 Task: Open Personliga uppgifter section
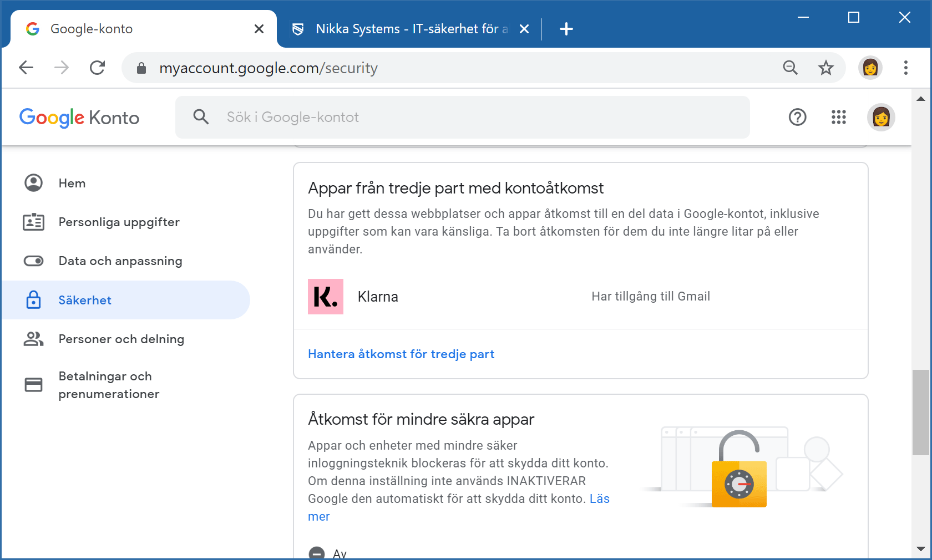coord(126,222)
